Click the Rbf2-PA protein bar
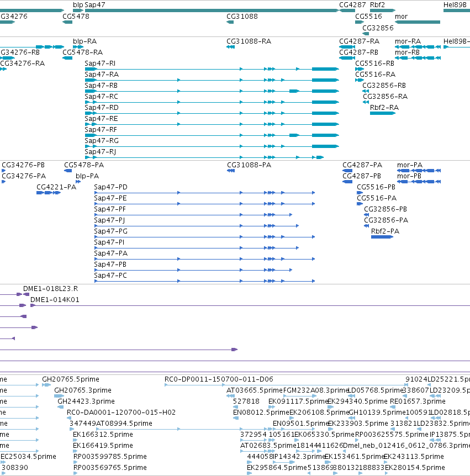The height and width of the screenshot is (476, 470). coord(382,236)
